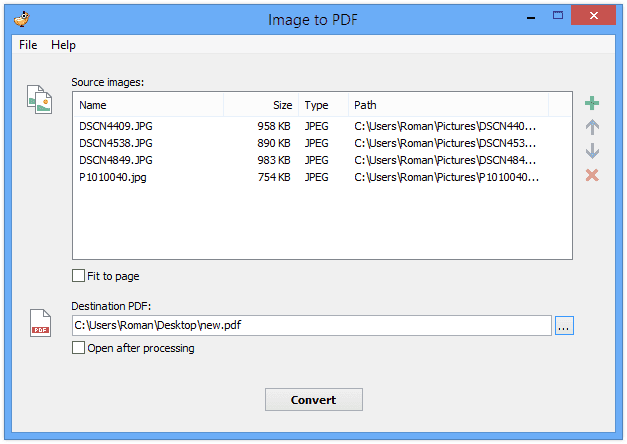Sort list by the Size column header
The image size is (627, 444).
[261, 105]
